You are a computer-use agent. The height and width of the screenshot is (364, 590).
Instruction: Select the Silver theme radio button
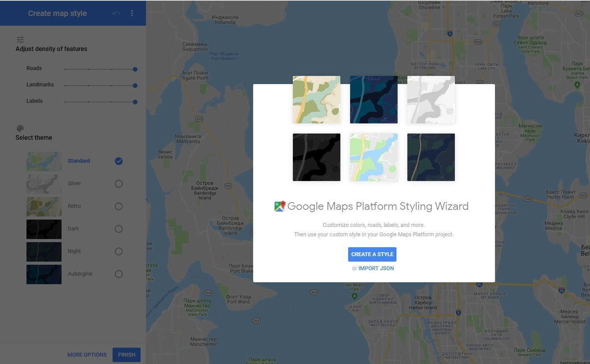(x=119, y=184)
